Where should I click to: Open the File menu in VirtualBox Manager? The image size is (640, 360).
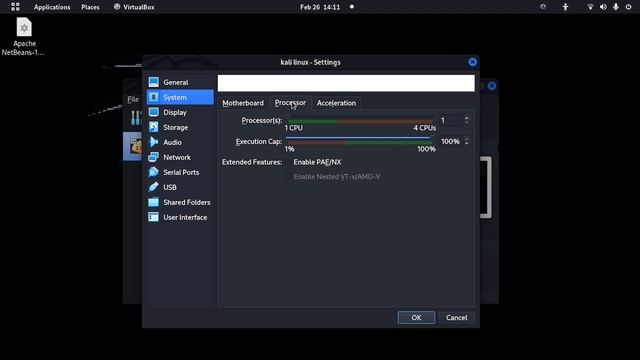point(133,99)
